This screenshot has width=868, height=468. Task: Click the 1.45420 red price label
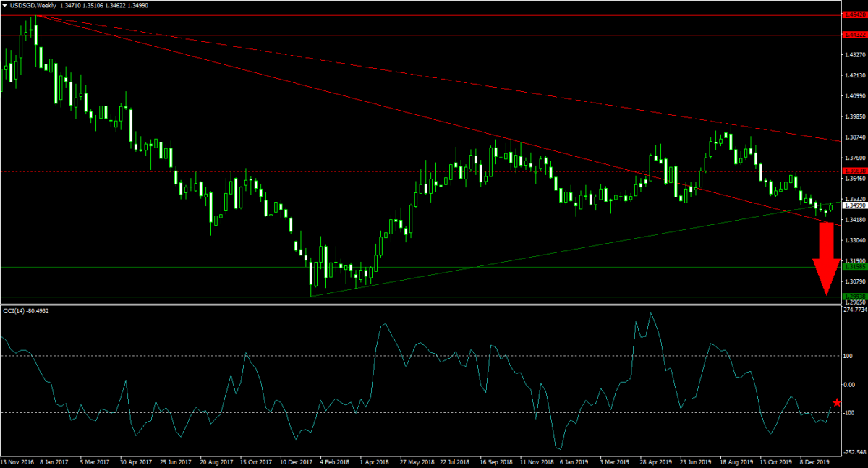[854, 14]
